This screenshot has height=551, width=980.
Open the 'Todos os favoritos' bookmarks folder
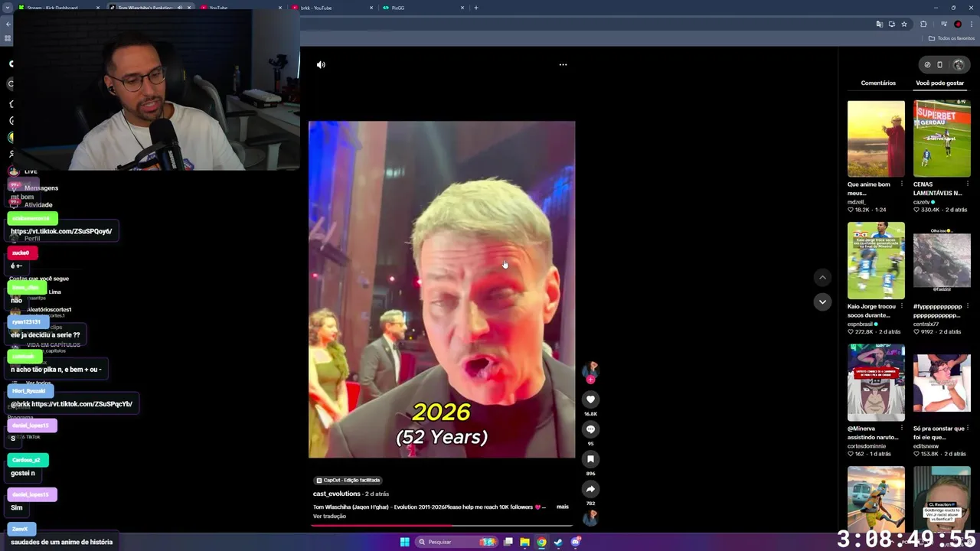tap(952, 38)
